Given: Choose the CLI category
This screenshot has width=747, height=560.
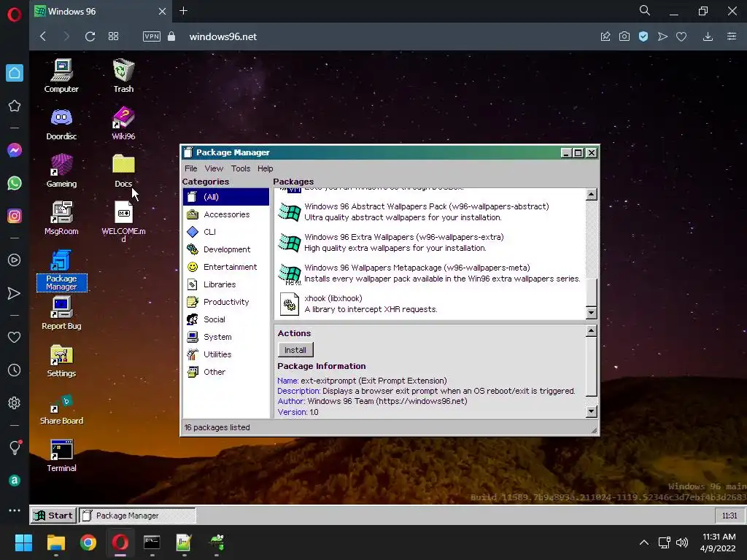Looking at the screenshot, I should click(x=226, y=232).
